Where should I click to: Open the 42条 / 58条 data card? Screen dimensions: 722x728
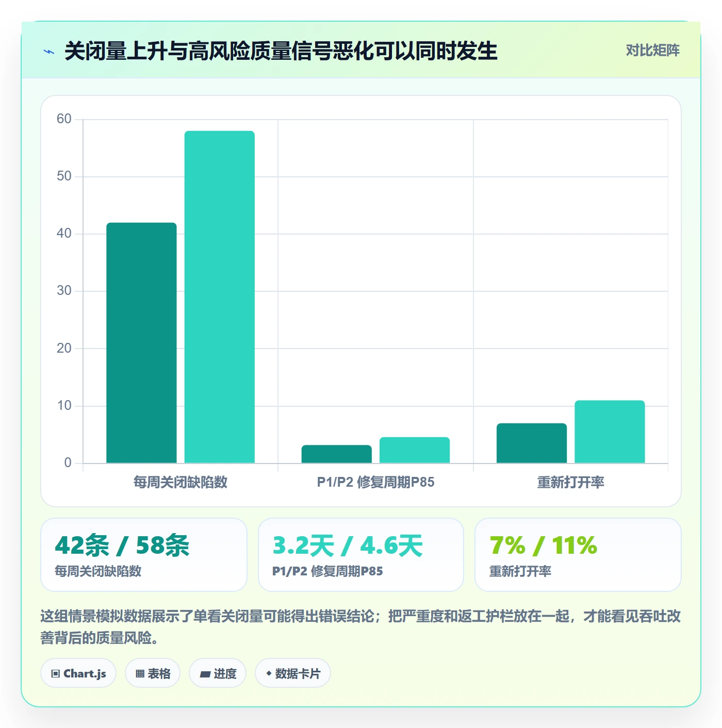click(144, 555)
